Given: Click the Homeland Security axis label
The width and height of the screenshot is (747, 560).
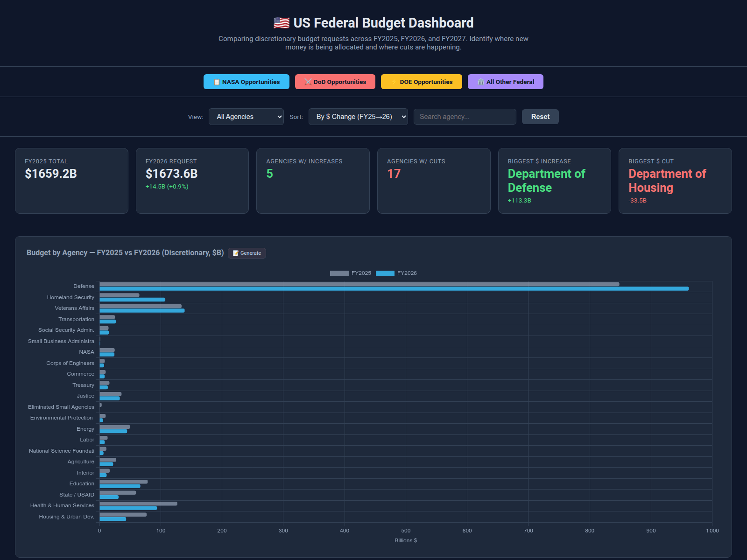Looking at the screenshot, I should (70, 297).
